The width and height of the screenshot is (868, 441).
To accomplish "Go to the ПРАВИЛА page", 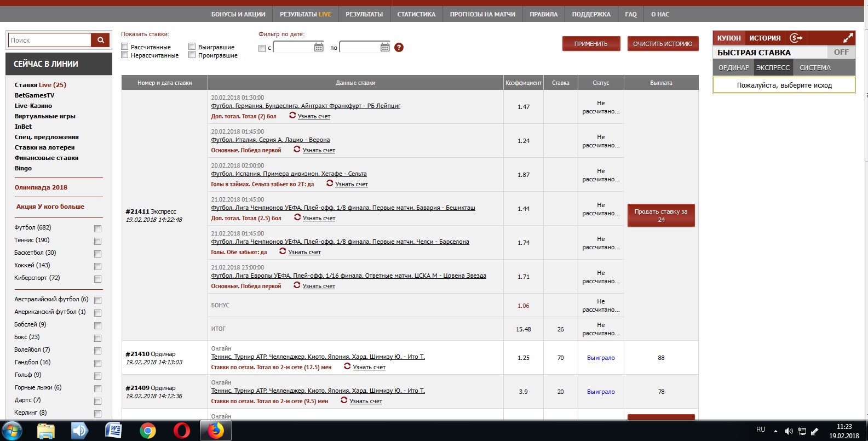I will [x=544, y=14].
